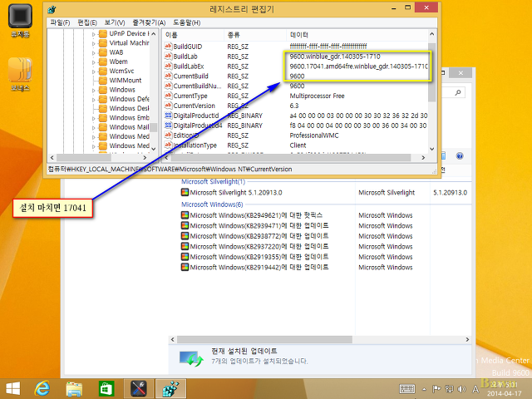This screenshot has height=399, width=532.
Task: Expand the Windows Mail tree node
Action: (94, 127)
